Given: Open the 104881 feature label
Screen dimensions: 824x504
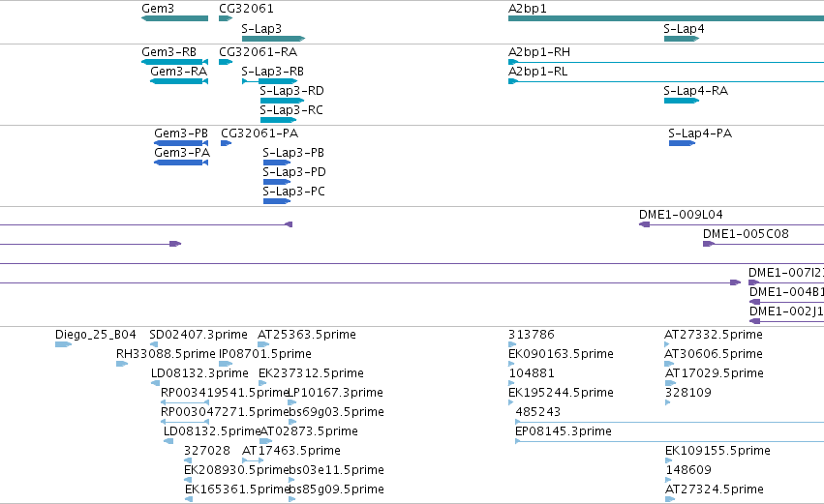Looking at the screenshot, I should tap(532, 373).
